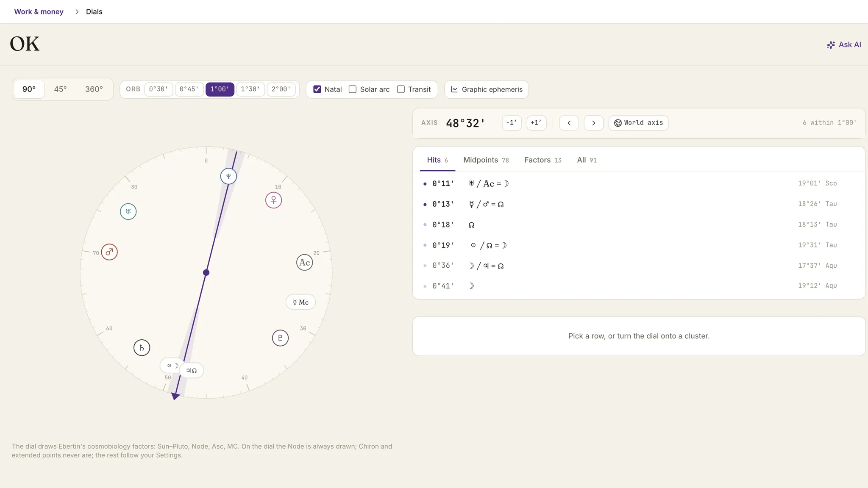This screenshot has height=488, width=868.
Task: Open the Graphic ephemeris view
Action: tap(487, 89)
